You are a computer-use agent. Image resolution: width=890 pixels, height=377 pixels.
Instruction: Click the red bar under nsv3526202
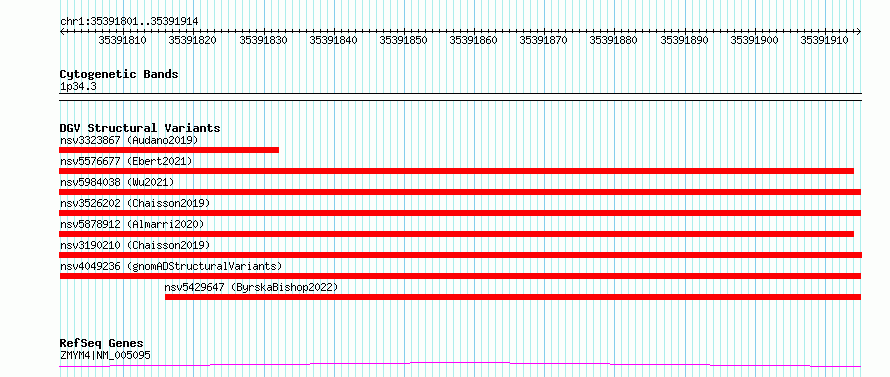460,213
